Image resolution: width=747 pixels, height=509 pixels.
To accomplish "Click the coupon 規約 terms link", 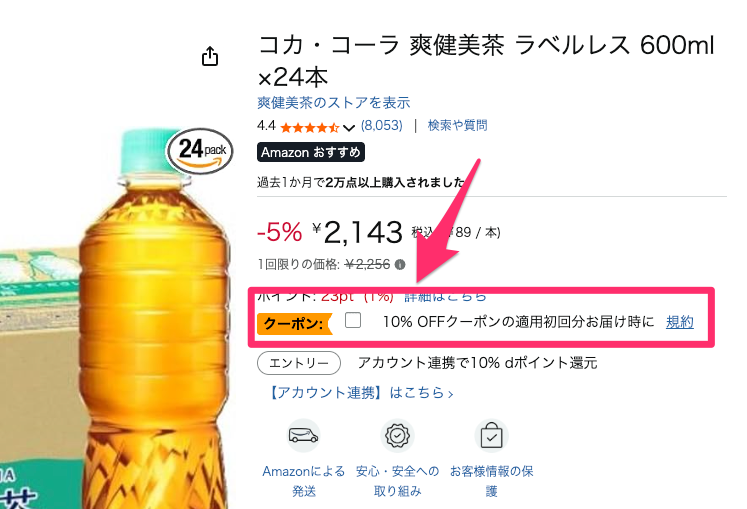I will coord(680,322).
